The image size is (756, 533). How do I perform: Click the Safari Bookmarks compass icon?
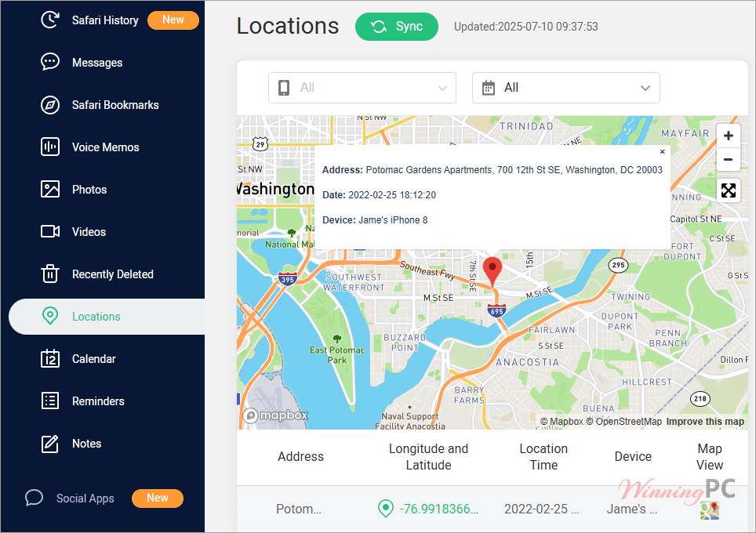point(50,104)
